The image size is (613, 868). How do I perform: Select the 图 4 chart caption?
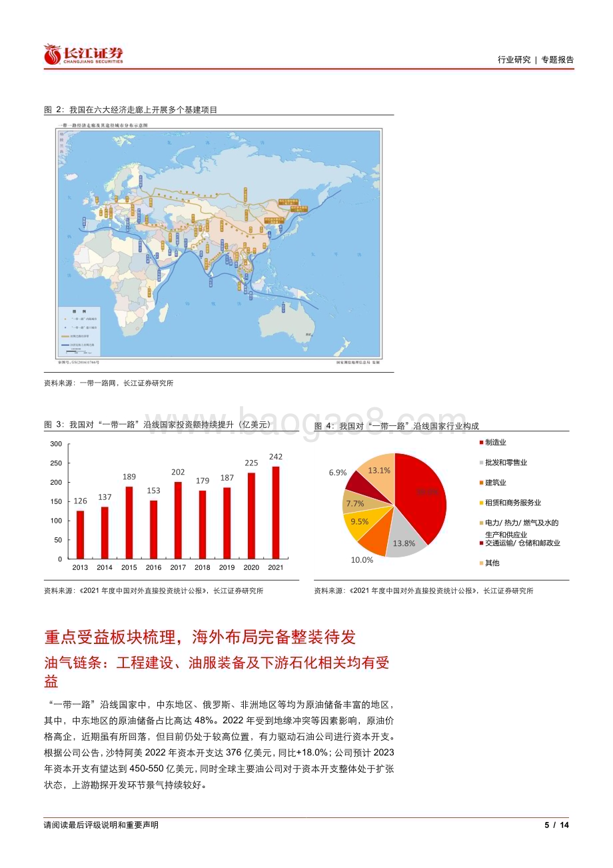coord(396,425)
